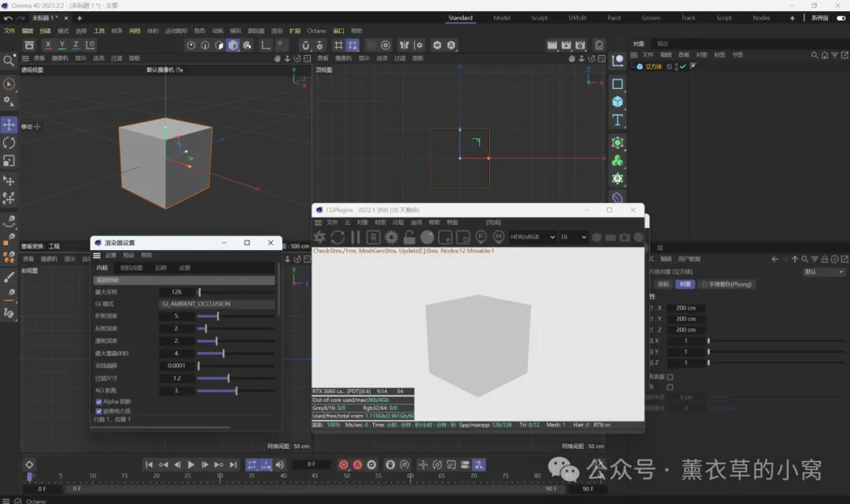
Task: Pause the Octane Live Viewer render
Action: tap(356, 237)
